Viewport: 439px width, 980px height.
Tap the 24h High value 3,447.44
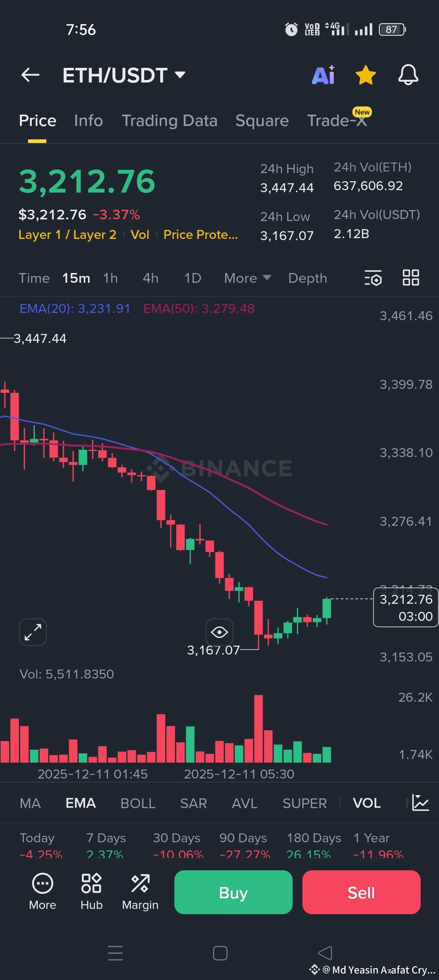[287, 188]
